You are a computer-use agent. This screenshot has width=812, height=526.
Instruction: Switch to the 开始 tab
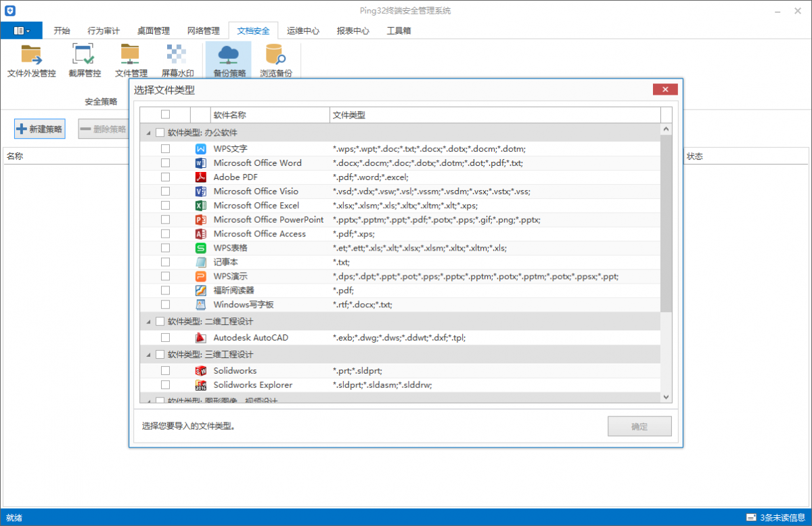(62, 30)
